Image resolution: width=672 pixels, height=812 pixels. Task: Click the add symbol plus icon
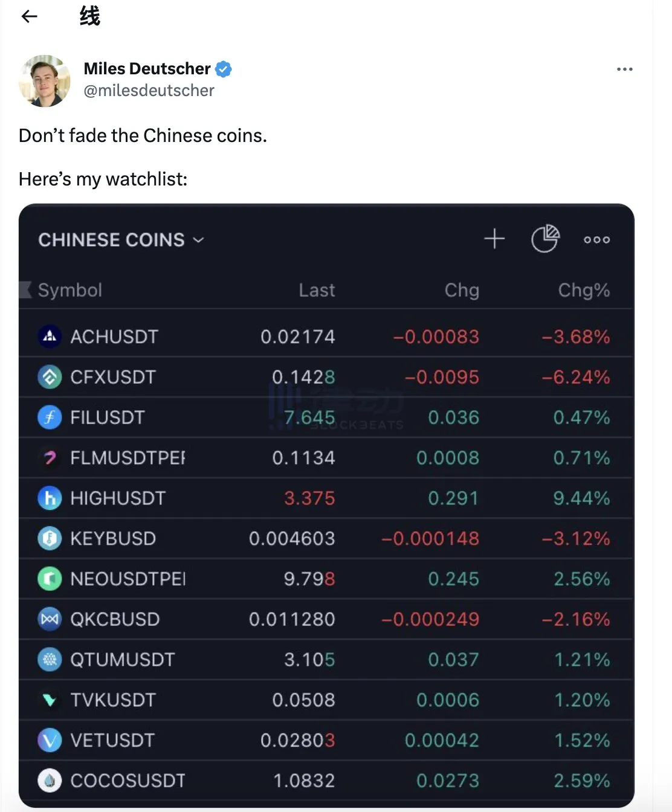click(x=494, y=239)
